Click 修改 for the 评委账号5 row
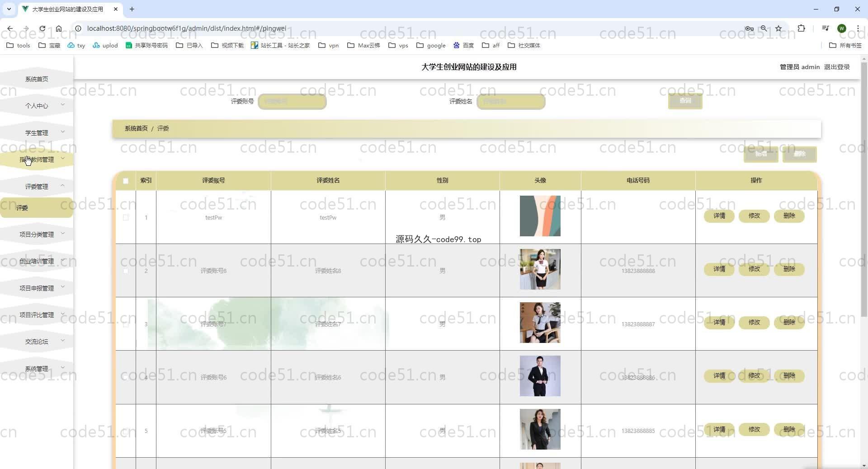868x469 pixels. click(x=754, y=429)
